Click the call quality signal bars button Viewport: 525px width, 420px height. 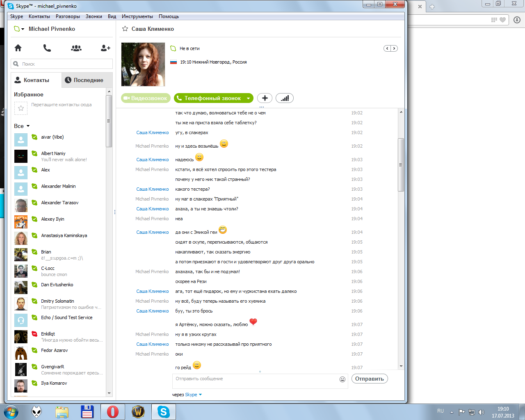pyautogui.click(x=285, y=98)
